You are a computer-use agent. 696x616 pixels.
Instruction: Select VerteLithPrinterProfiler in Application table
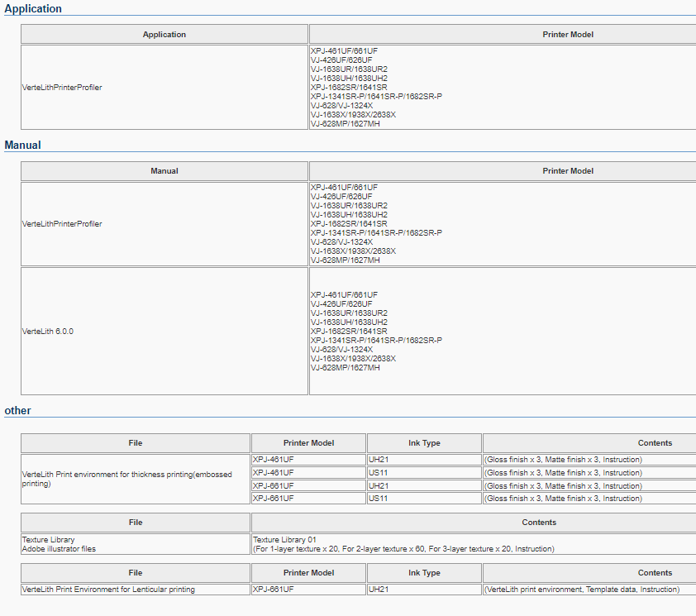pos(62,88)
